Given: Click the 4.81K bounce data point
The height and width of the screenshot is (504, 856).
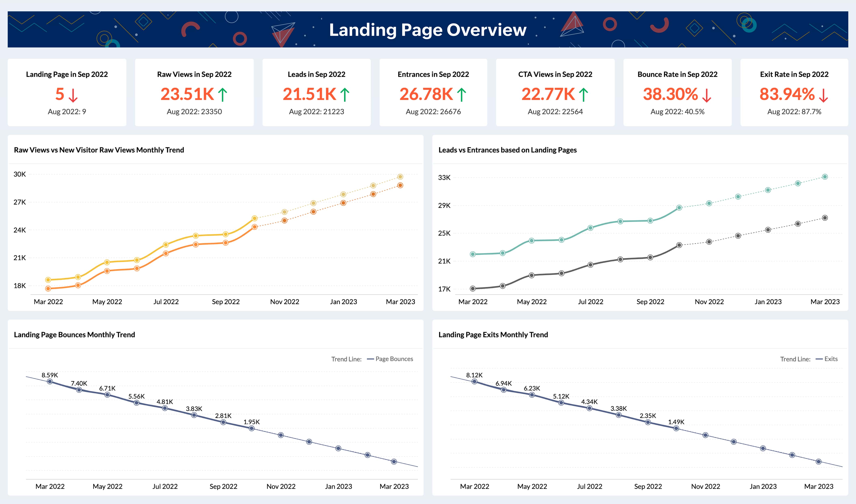Looking at the screenshot, I should click(x=165, y=408).
